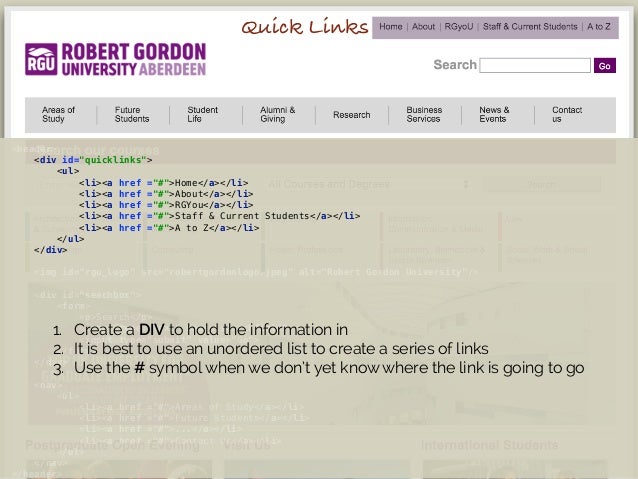Screen dimensions: 638x479
Task: Click the div id="quicklinks" code line
Action: [x=93, y=160]
